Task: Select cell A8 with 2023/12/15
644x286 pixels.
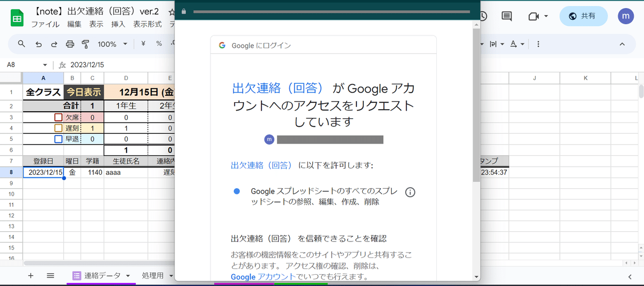Action: [43, 173]
